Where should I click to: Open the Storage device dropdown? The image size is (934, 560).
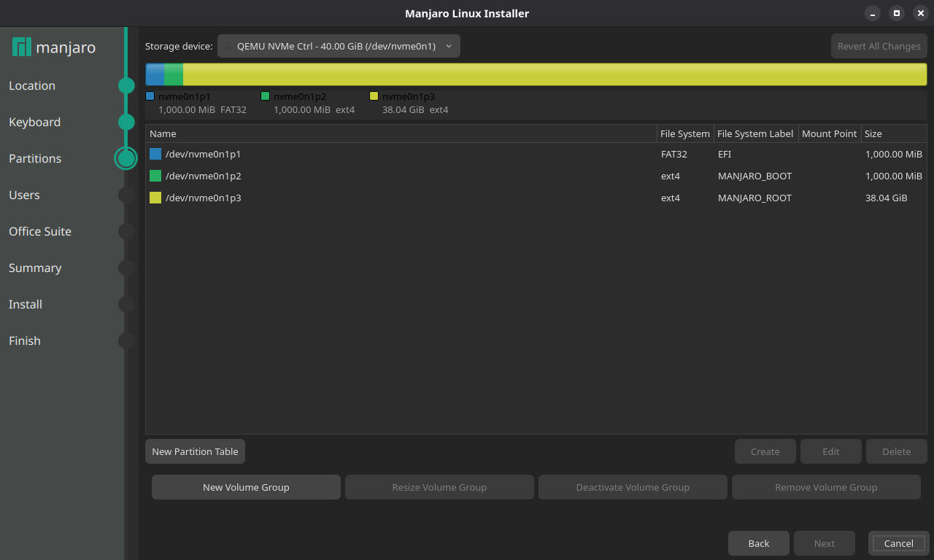[x=339, y=46]
